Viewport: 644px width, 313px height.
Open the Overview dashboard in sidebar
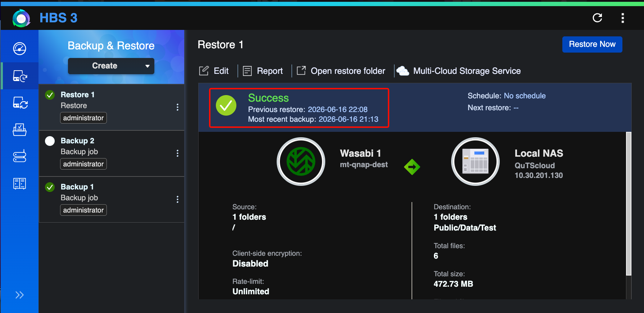tap(19, 49)
